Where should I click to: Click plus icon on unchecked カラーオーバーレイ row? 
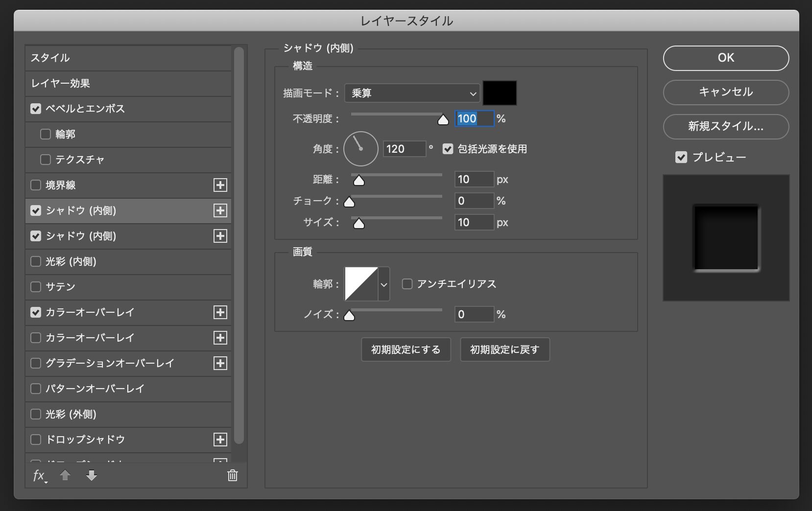click(220, 338)
